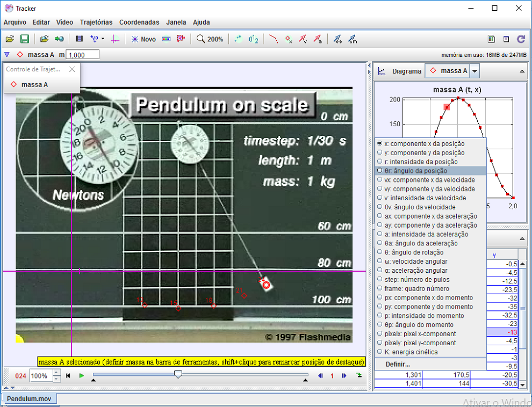Click the mass m input field
Screen dimensions: 532x407
tap(82, 55)
